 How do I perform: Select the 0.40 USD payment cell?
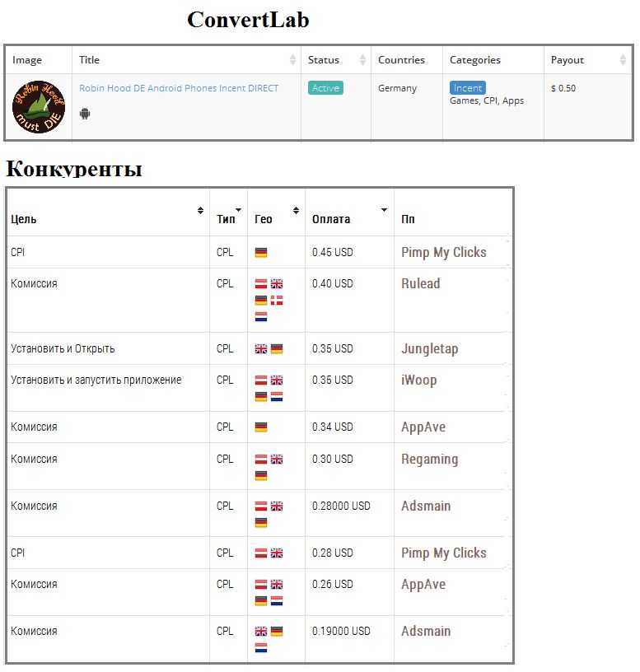(333, 283)
